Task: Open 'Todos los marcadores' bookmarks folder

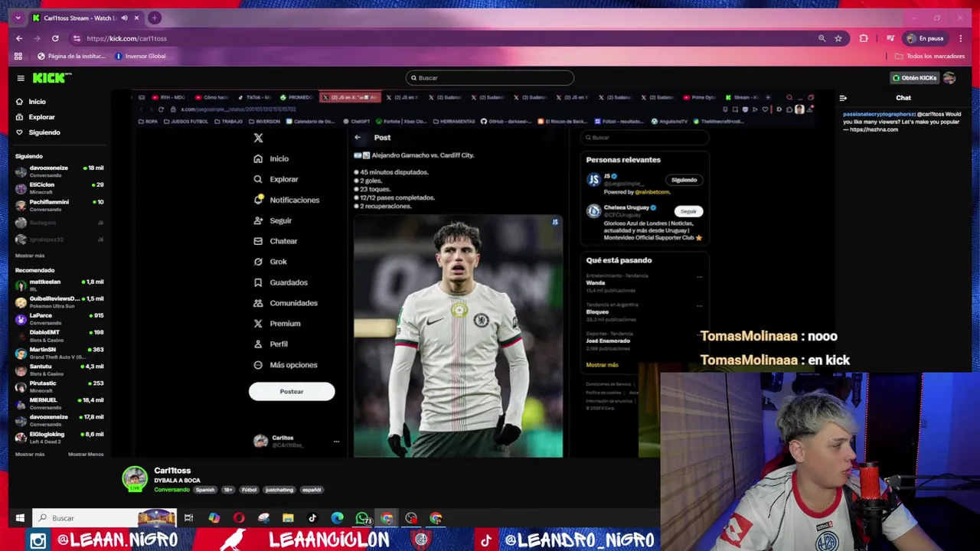Action: 930,56
